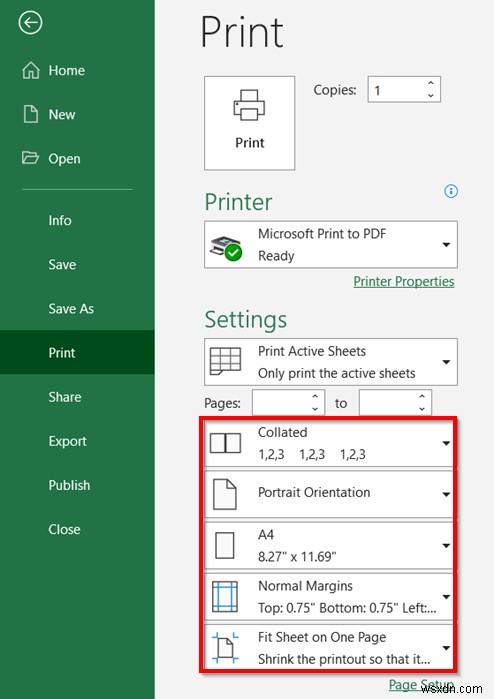Increase the Copies count with up arrow

click(431, 83)
